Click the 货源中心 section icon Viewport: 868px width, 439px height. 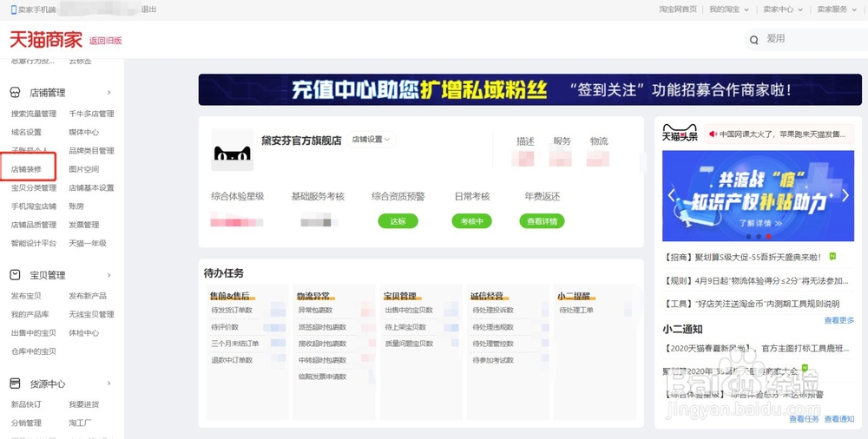(x=16, y=383)
